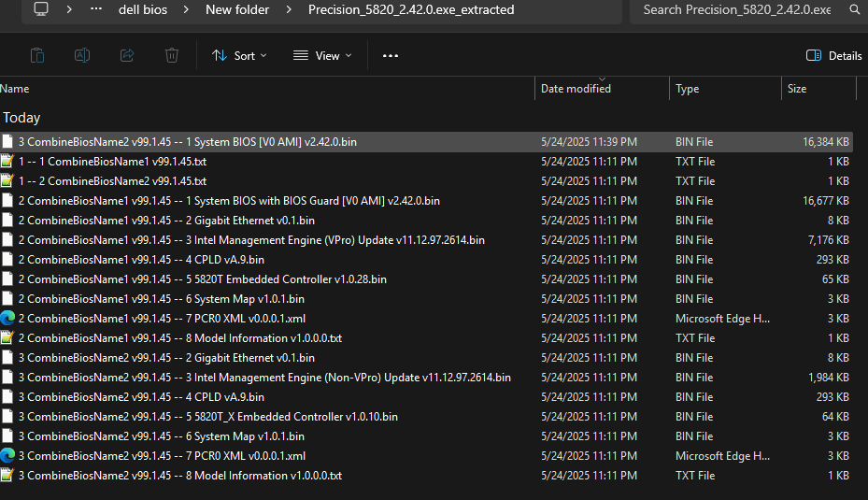
Task: Toggle the Details pane button
Action: (833, 55)
